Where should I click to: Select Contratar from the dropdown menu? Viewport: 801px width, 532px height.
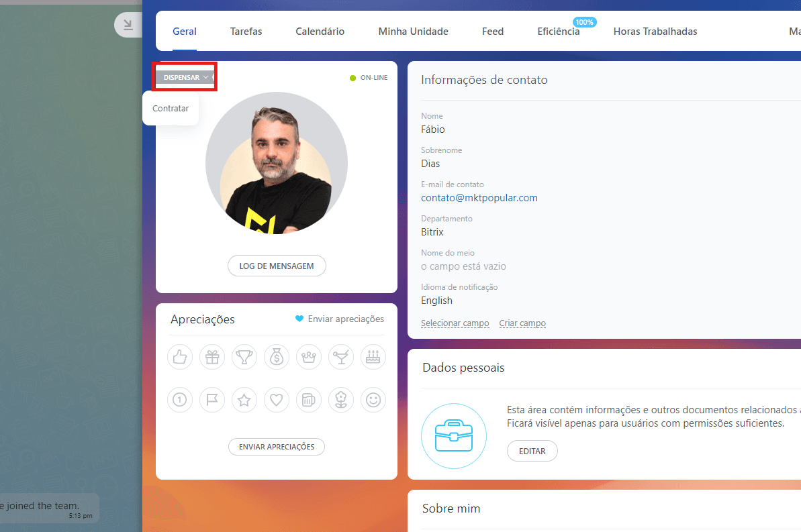(x=171, y=108)
